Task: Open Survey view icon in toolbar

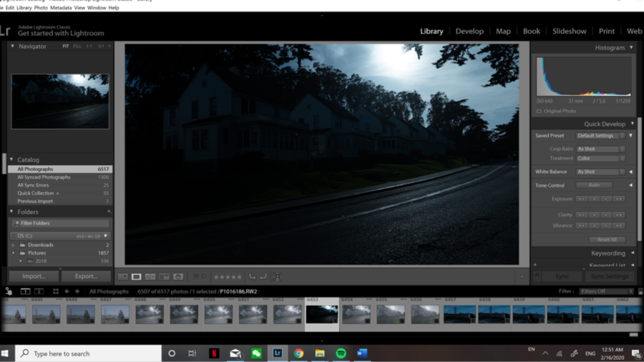Action: click(164, 277)
